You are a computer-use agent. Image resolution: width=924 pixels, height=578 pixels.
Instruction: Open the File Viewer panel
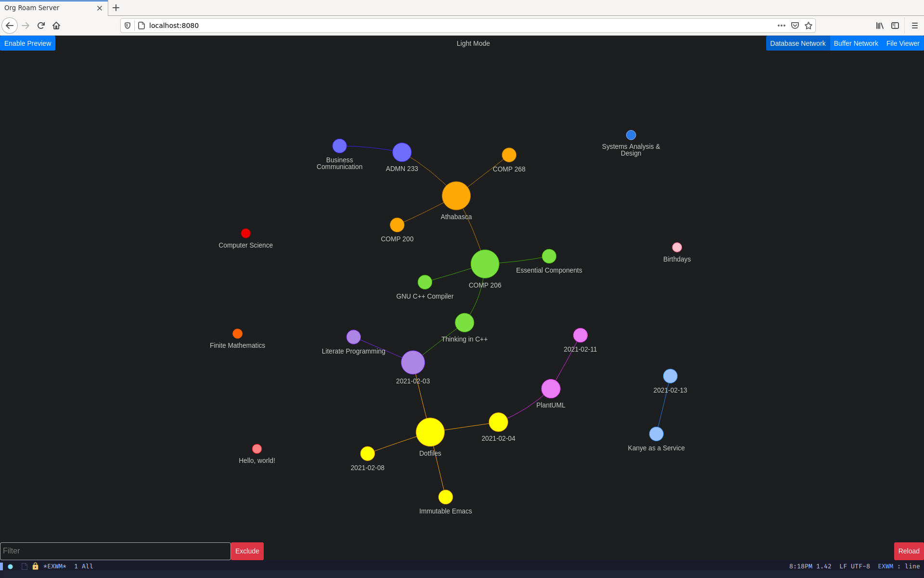(x=903, y=43)
